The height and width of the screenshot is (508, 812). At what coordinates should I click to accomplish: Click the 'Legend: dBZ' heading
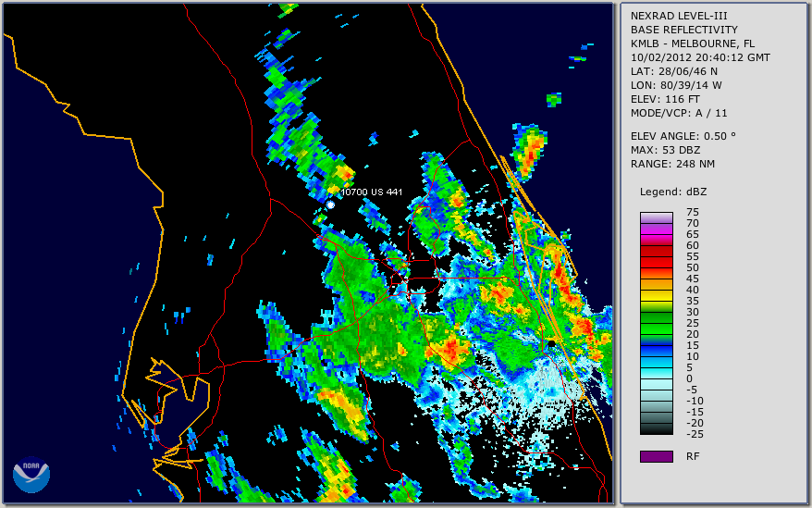point(673,192)
